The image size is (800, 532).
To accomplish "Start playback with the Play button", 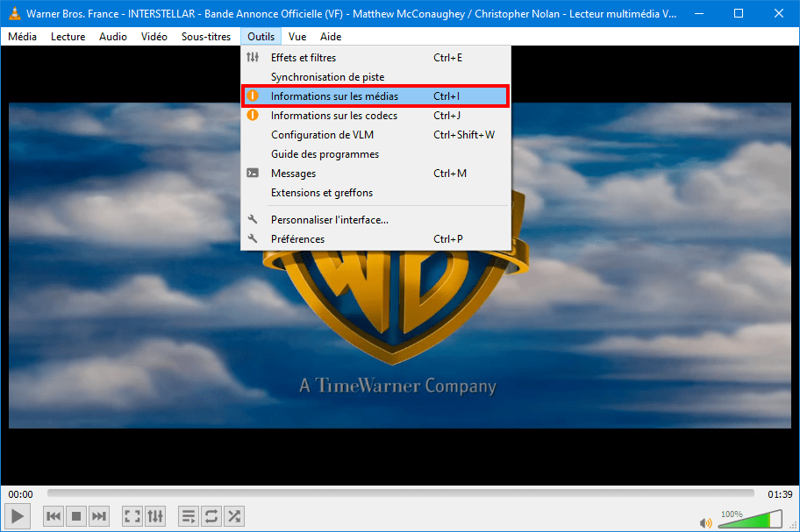I will click(x=18, y=516).
